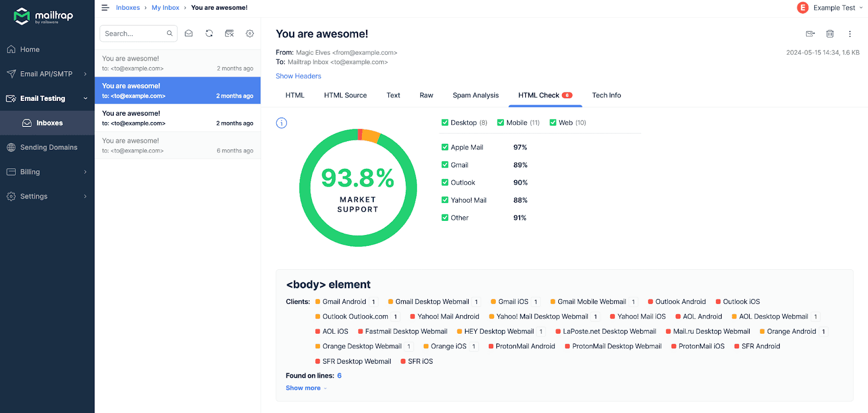This screenshot has height=413, width=868.
Task: Uncheck the Gmail checkbox
Action: tap(445, 165)
